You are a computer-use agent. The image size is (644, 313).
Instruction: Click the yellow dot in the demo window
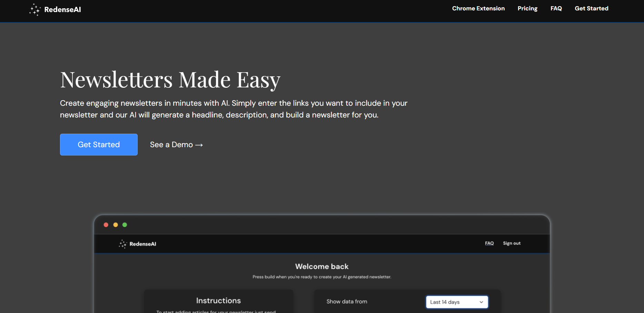tap(116, 225)
